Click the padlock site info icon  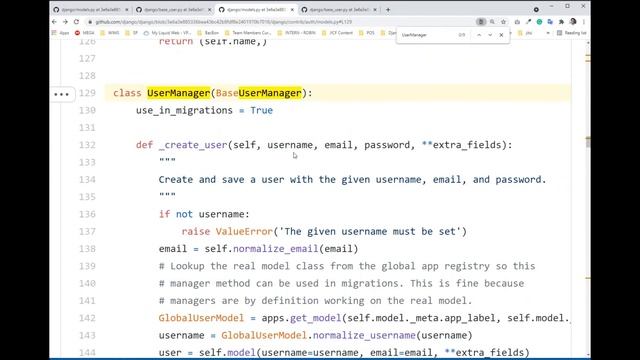click(90, 22)
